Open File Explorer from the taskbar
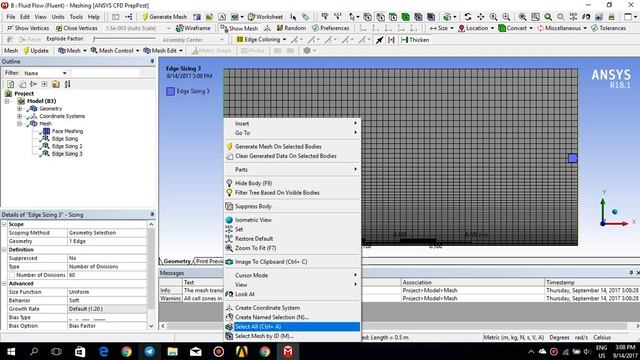 (x=172, y=351)
